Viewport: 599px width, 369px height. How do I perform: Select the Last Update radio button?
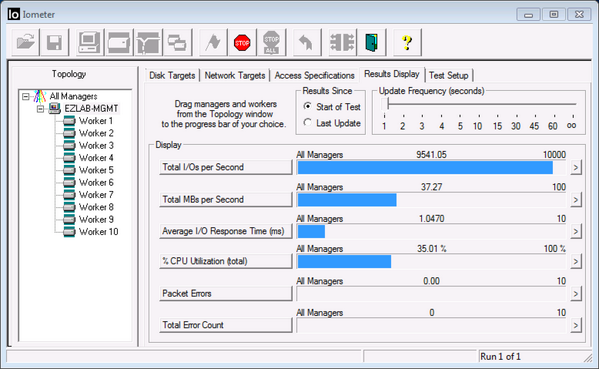(x=308, y=122)
